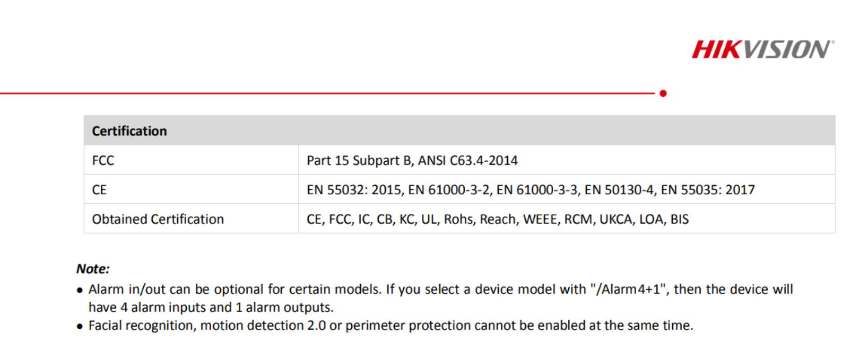Click the ANSI C63.4-2014 text
Image resolution: width=868 pixels, height=347 pixels.
(x=468, y=160)
